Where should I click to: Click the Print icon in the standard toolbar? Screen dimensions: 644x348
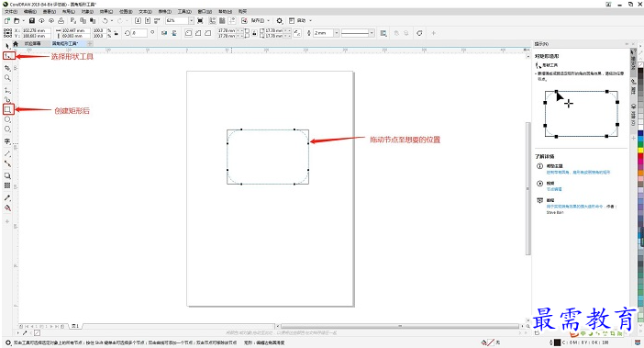(61, 20)
